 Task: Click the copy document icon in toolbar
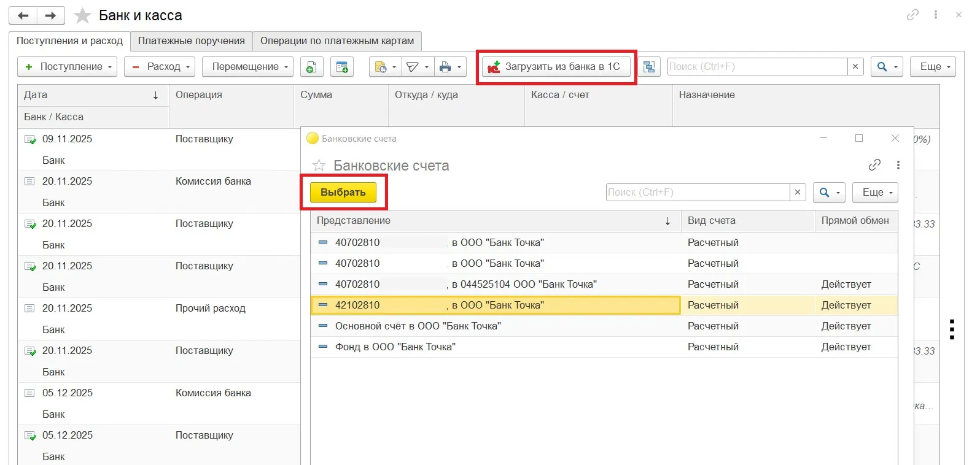[312, 67]
